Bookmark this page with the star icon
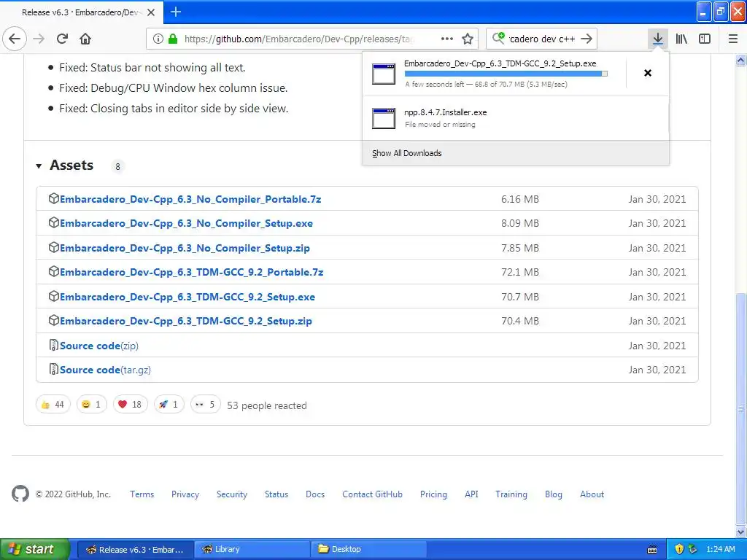The image size is (747, 560). pos(468,39)
